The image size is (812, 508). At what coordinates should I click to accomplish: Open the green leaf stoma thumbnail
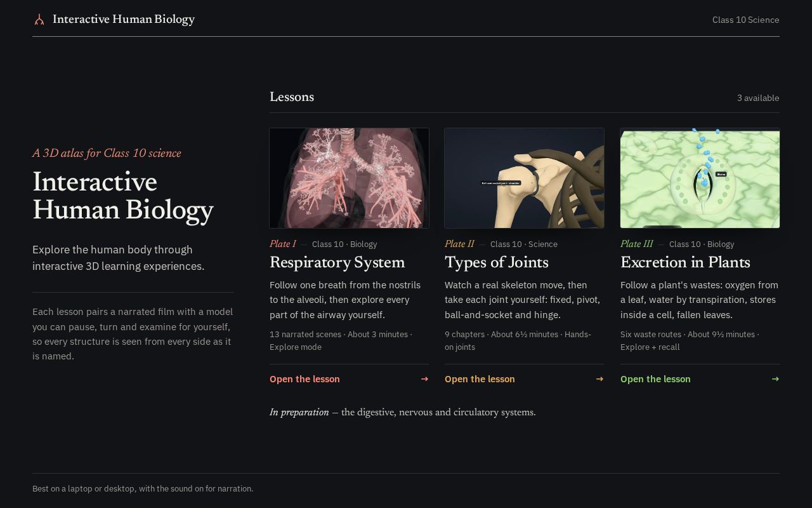point(700,178)
